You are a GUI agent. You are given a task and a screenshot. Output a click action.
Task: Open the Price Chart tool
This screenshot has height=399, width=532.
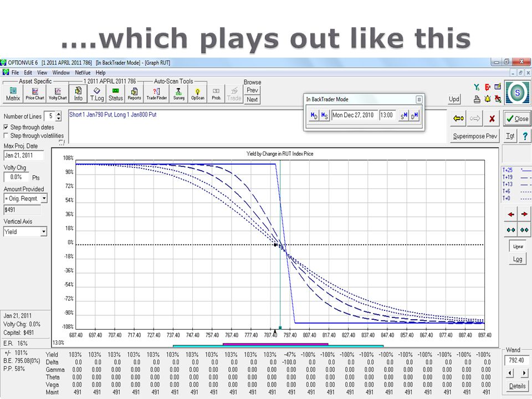click(35, 94)
